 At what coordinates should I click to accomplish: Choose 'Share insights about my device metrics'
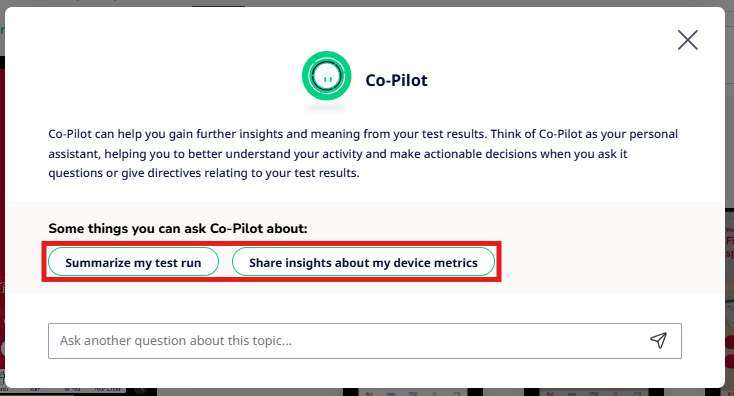[x=363, y=262]
